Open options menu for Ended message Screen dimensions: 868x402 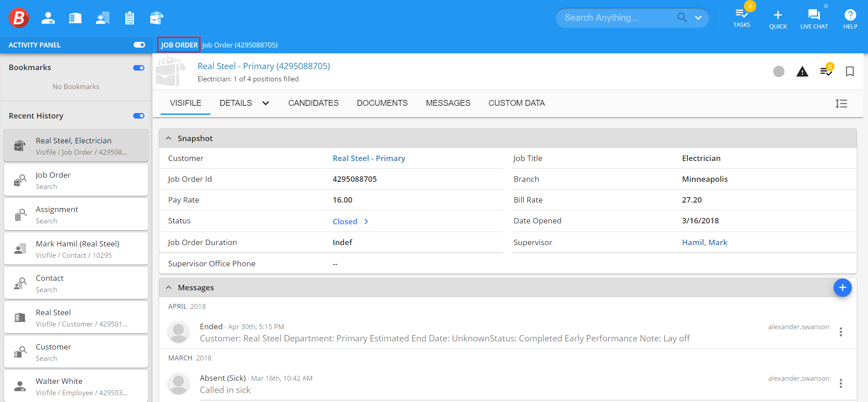click(x=841, y=332)
